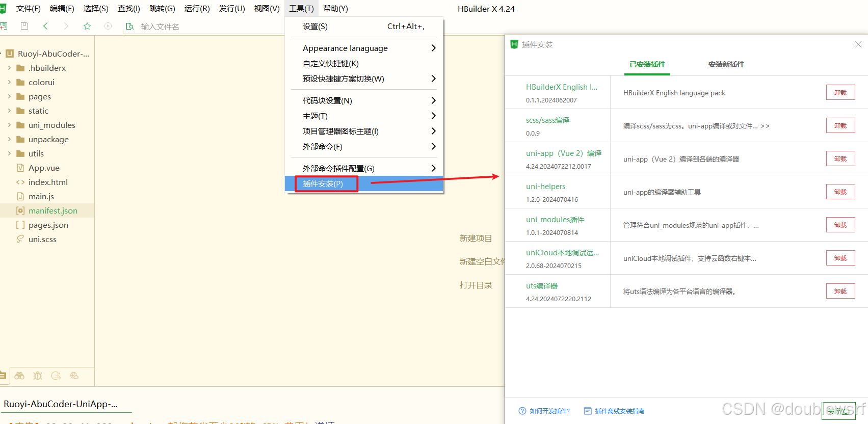The image size is (868, 424).
Task: Uninstall HBuilderX English language pack
Action: click(840, 92)
